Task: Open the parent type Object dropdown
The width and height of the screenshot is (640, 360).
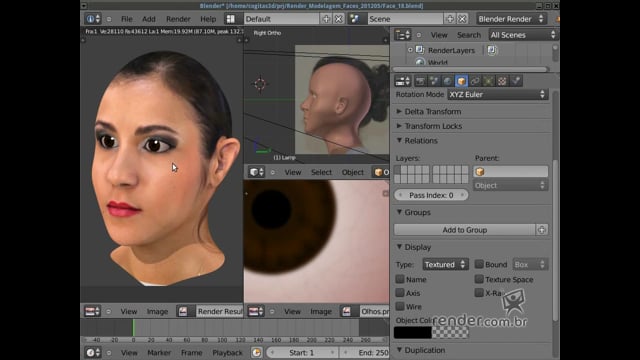Action: click(x=510, y=185)
